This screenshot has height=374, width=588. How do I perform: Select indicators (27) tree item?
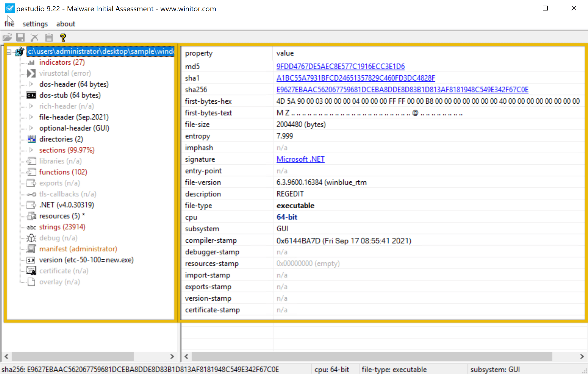62,62
